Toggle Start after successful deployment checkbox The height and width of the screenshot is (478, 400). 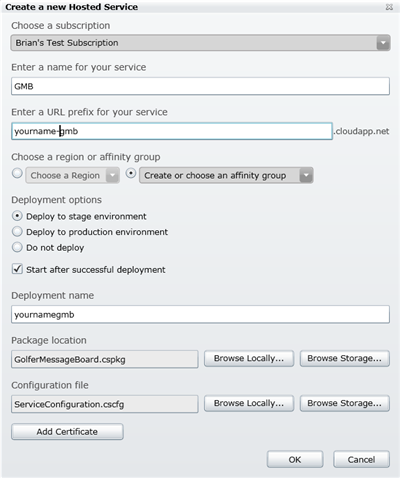pos(17,269)
